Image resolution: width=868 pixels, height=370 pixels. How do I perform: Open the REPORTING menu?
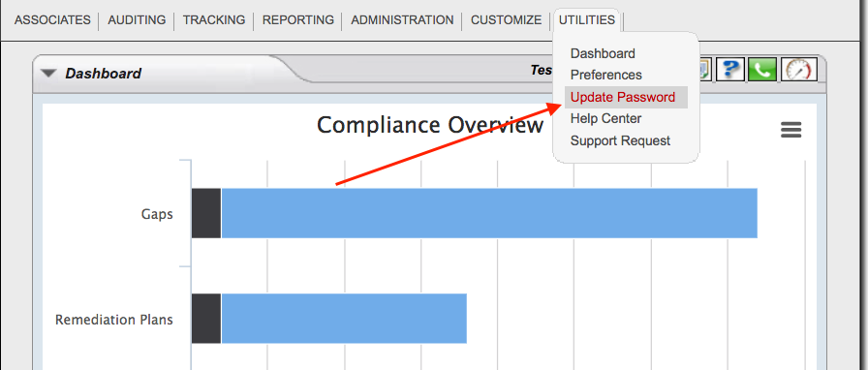(x=298, y=20)
